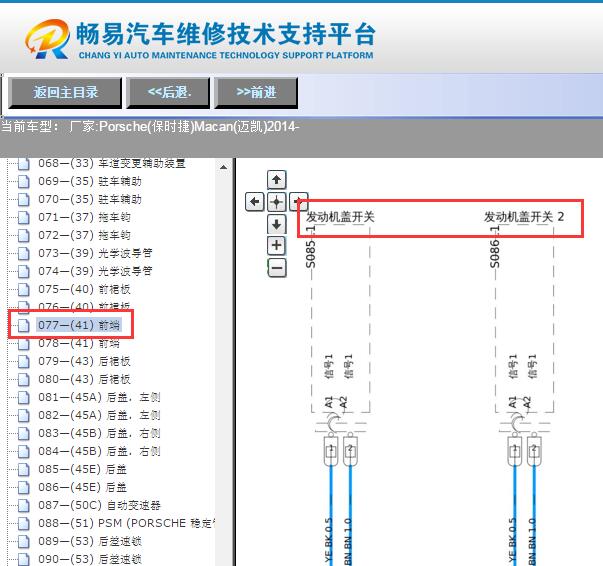Click the document icon beside 089—(53)
The image size is (603, 566).
point(23,542)
